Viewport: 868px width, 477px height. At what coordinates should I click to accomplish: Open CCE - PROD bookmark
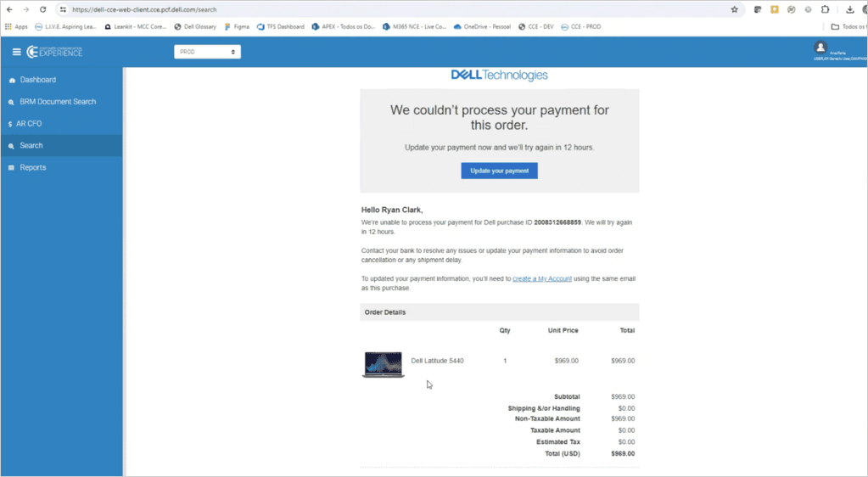581,26
